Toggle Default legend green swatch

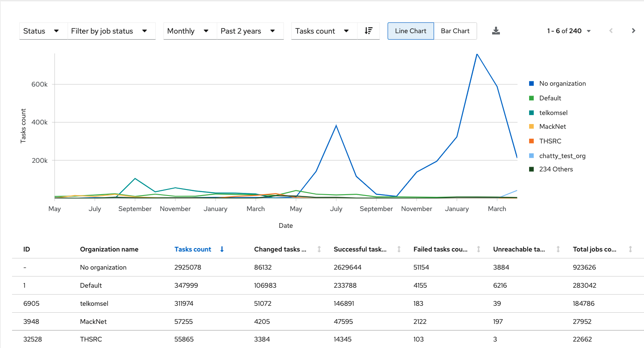coord(532,98)
